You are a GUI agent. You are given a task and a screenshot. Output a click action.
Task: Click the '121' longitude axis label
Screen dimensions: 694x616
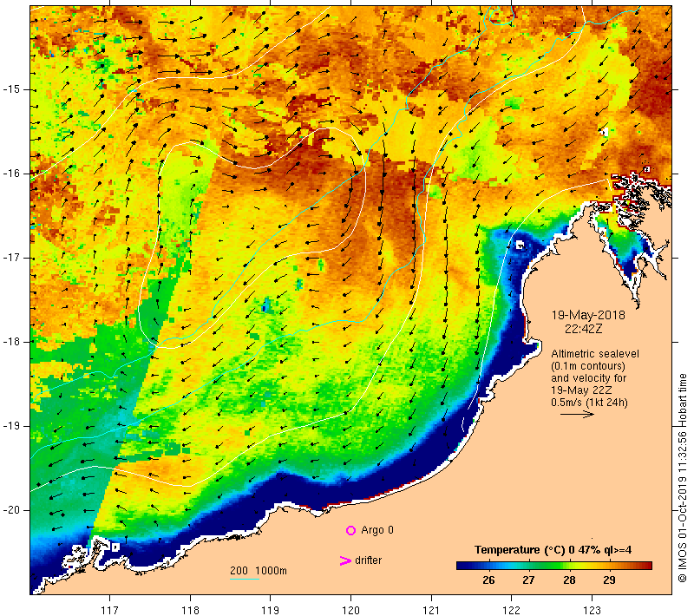[x=431, y=610]
